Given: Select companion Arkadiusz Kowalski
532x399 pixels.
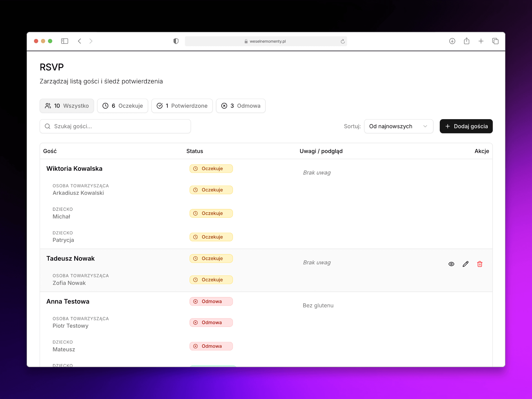Looking at the screenshot, I should 78,193.
